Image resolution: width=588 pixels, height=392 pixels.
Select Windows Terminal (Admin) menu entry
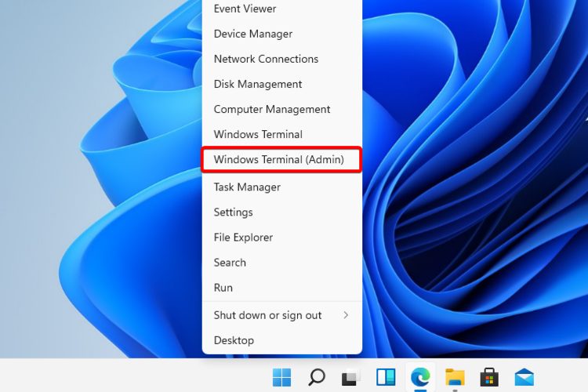(x=278, y=159)
